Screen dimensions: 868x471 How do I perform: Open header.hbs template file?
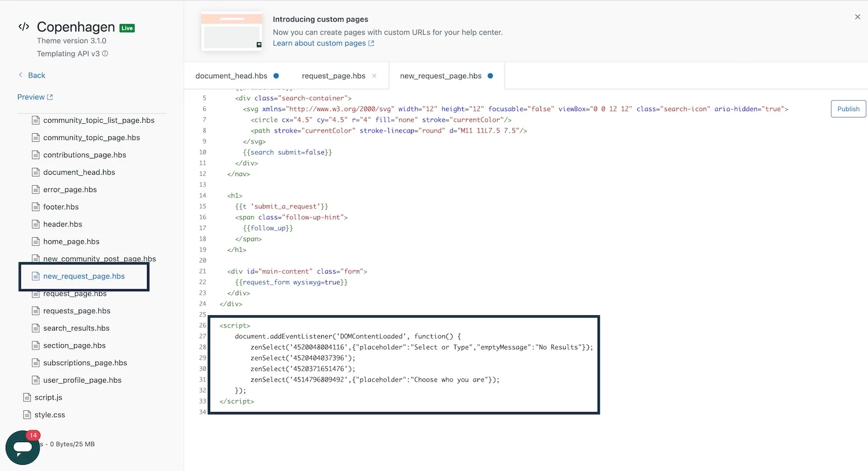click(x=62, y=225)
